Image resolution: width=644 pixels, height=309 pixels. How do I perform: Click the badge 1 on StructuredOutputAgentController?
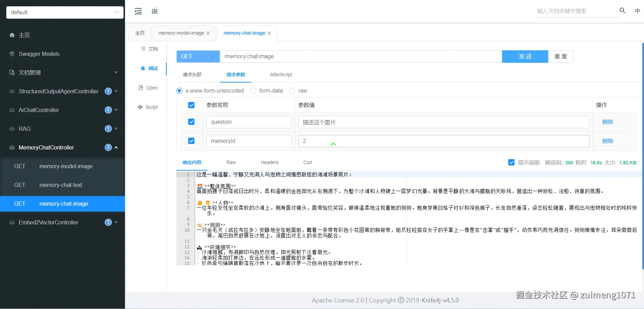click(108, 91)
